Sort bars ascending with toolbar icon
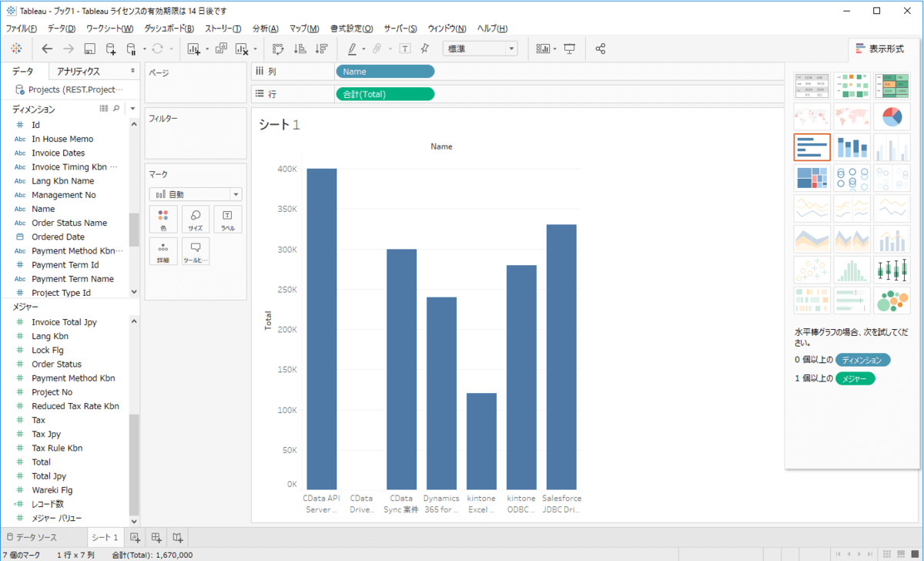Image resolution: width=924 pixels, height=561 pixels. (x=300, y=49)
